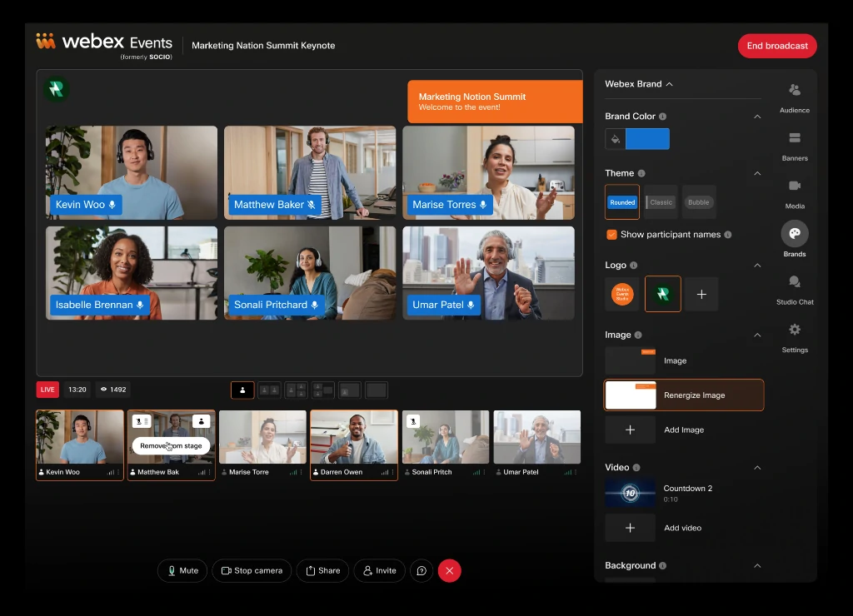Collapse the Webex Brand header
The width and height of the screenshot is (853, 616).
671,83
